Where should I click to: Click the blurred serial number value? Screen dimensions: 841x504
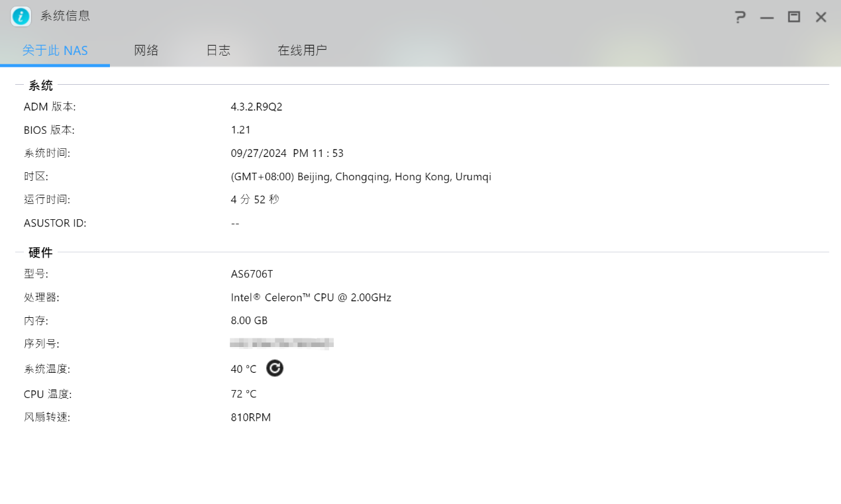[281, 344]
